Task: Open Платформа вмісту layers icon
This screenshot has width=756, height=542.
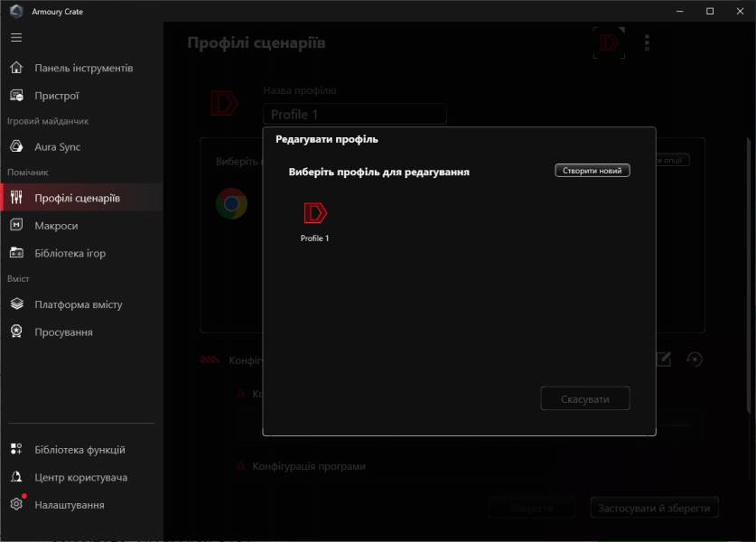Action: (16, 304)
